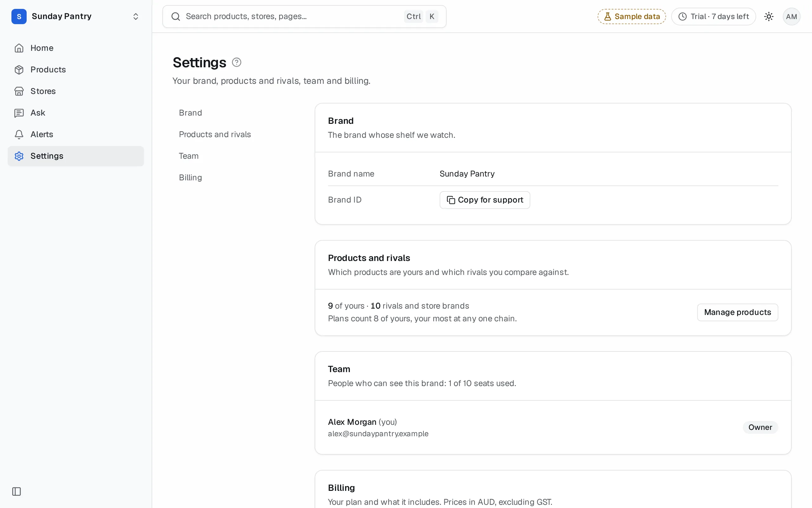Screen dimensions: 812x508
Task: Click the Home house icon in sidebar
Action: click(x=19, y=48)
